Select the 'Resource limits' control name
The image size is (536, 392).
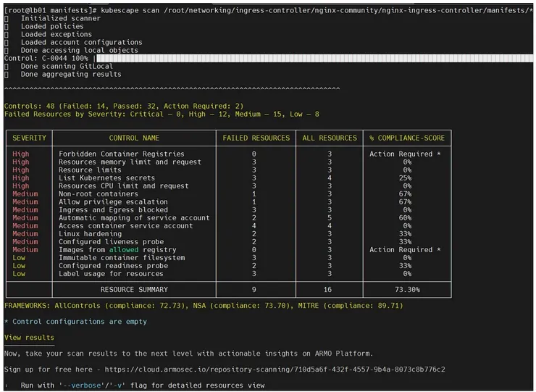[x=90, y=170]
